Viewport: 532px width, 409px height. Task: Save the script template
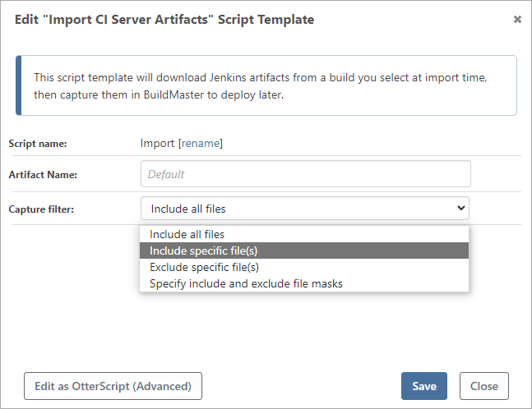(x=423, y=386)
